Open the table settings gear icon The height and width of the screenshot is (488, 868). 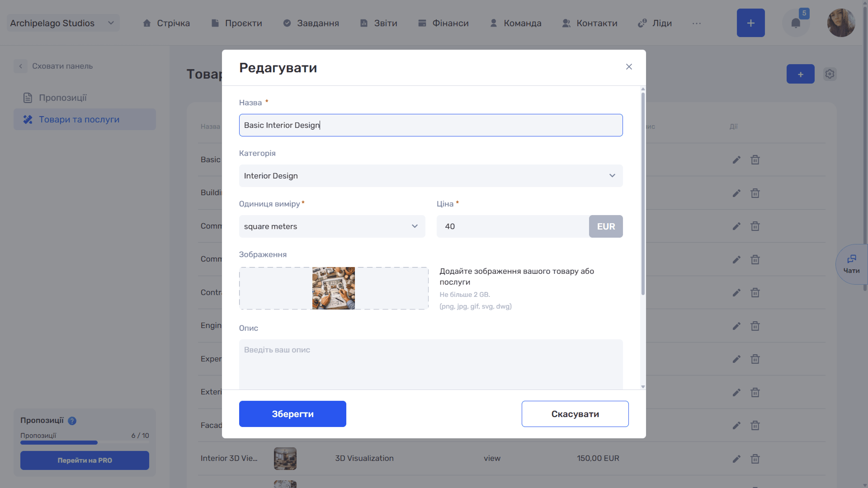coord(830,74)
